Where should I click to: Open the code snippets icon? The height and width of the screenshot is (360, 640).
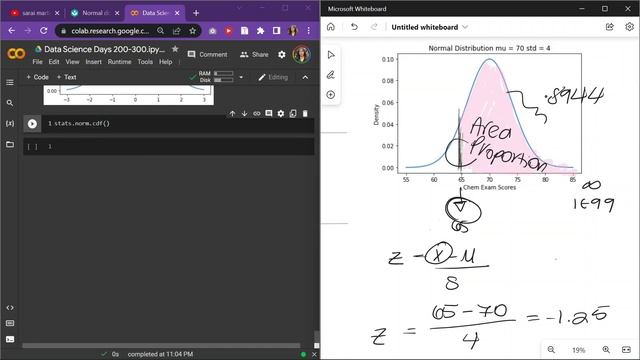click(10, 308)
